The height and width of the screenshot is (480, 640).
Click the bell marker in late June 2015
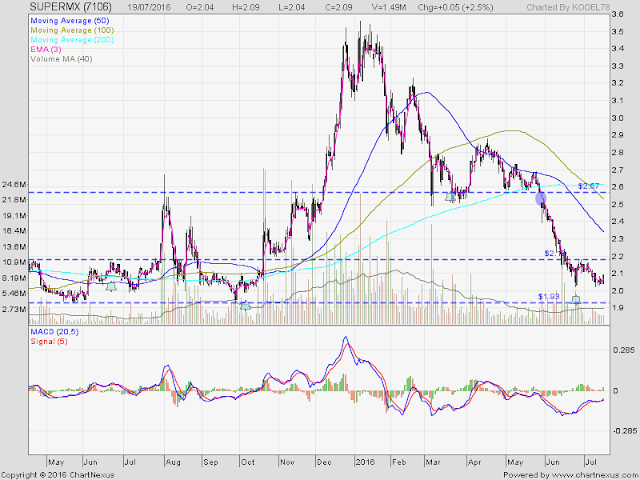tap(111, 286)
